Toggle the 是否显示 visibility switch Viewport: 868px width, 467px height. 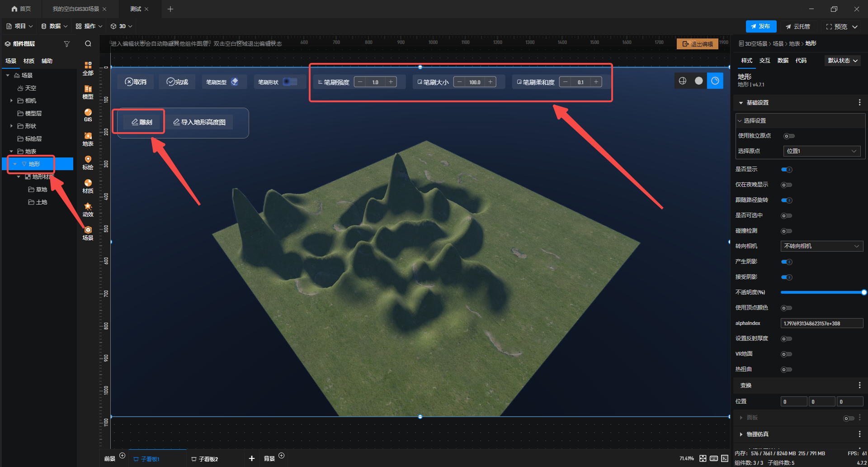point(787,170)
